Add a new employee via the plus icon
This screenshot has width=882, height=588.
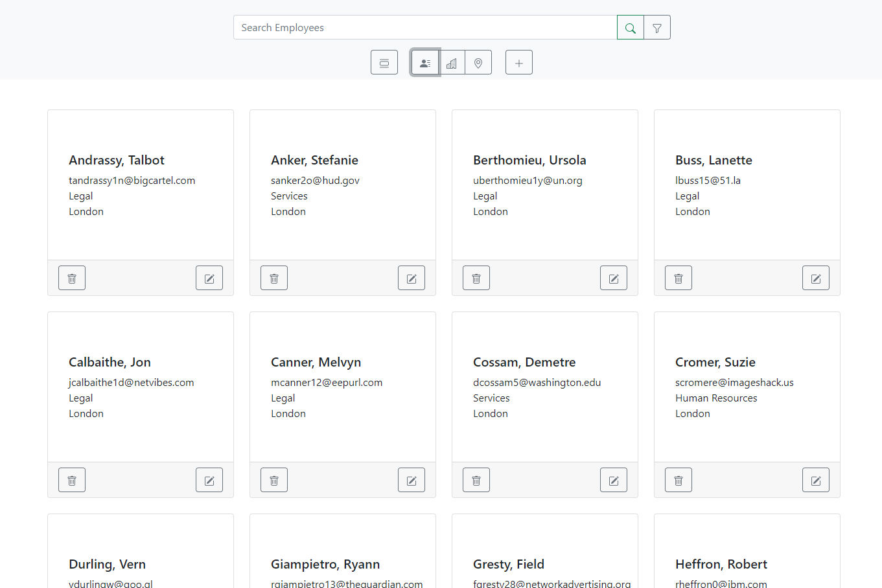coord(518,62)
